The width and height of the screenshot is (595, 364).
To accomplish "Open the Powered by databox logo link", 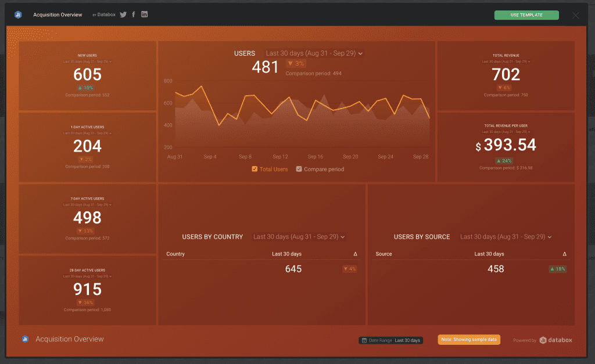I will [555, 340].
